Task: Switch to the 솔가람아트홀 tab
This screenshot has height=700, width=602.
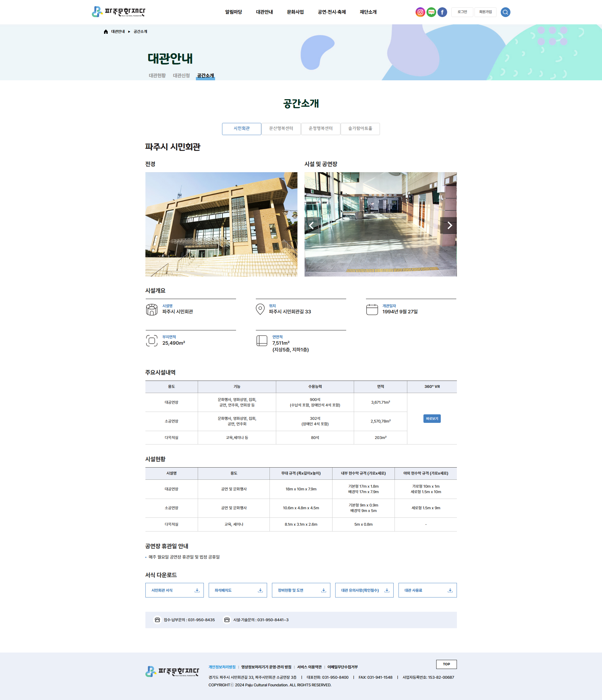Action: [360, 129]
